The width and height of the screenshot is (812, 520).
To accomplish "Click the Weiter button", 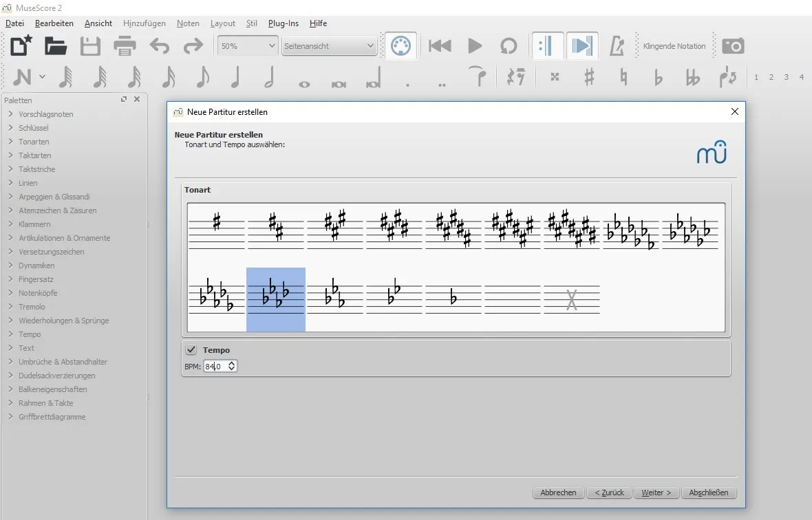I will [656, 492].
